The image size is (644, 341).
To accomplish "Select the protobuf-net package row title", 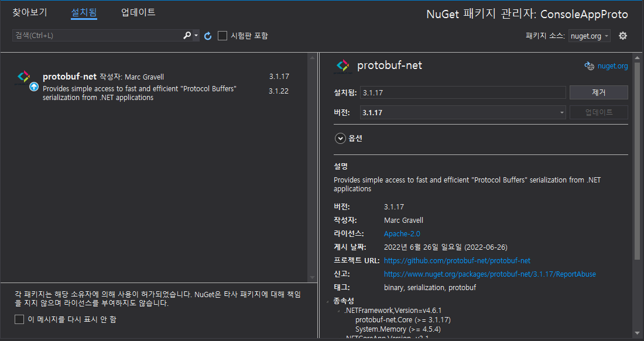I will [x=70, y=77].
